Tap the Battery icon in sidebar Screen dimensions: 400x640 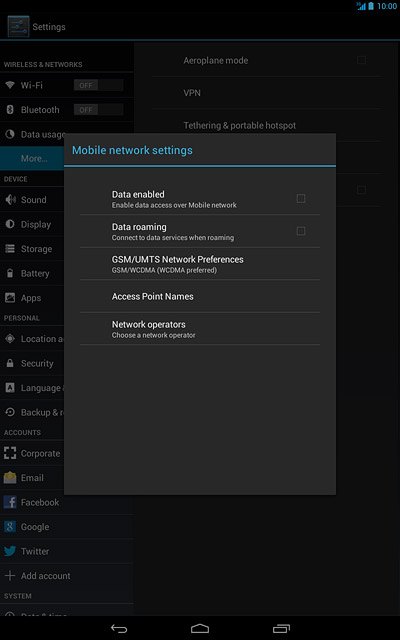point(10,273)
